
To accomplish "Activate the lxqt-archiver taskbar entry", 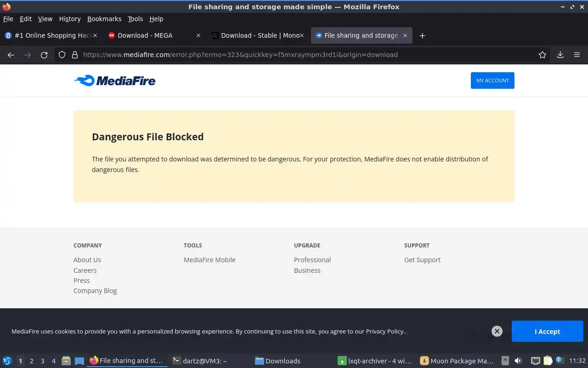I will point(375,361).
